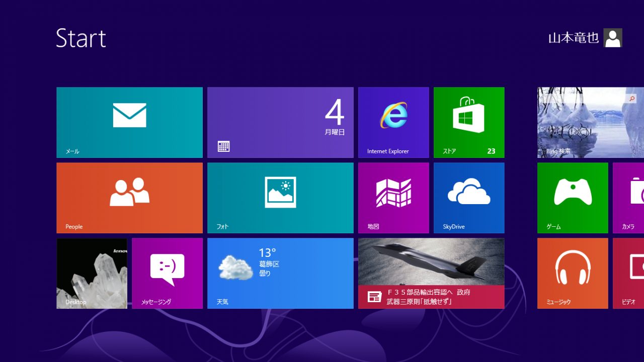Open the SkyDrive tile
The height and width of the screenshot is (362, 644).
469,198
